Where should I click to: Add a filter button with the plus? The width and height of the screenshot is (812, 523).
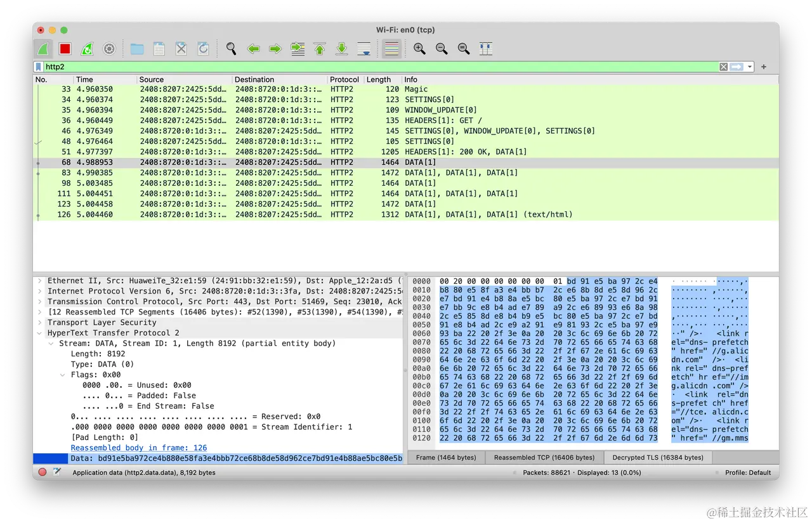(764, 67)
